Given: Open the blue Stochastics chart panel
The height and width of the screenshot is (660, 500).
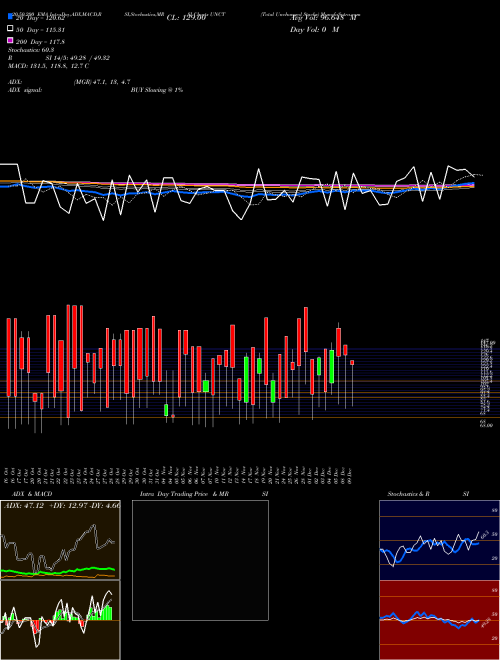Looking at the screenshot, I should tap(439, 540).
